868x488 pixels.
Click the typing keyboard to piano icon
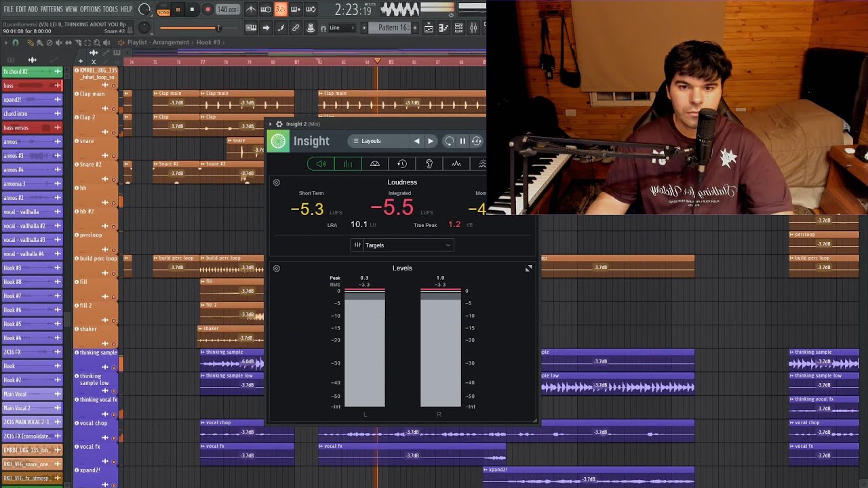coord(251,28)
